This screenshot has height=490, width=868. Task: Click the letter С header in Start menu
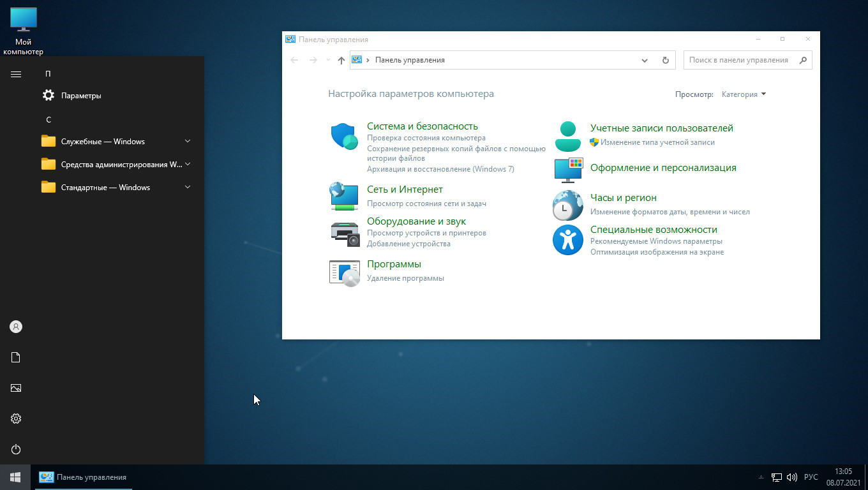pyautogui.click(x=48, y=119)
